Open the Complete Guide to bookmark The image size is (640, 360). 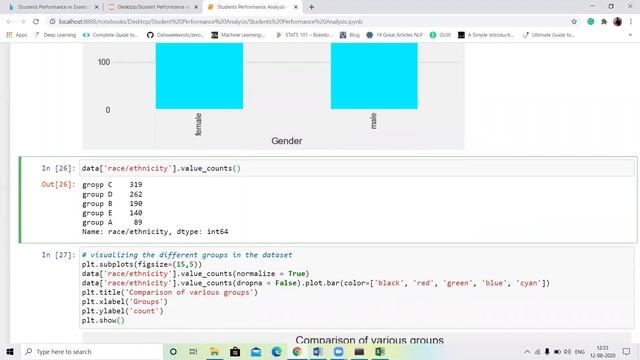pos(111,35)
